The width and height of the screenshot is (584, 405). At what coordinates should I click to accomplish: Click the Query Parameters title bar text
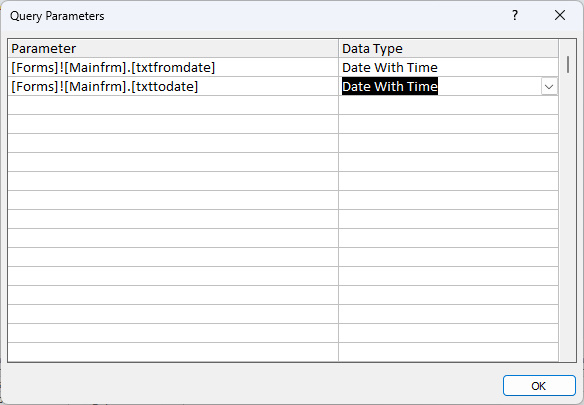pyautogui.click(x=57, y=16)
